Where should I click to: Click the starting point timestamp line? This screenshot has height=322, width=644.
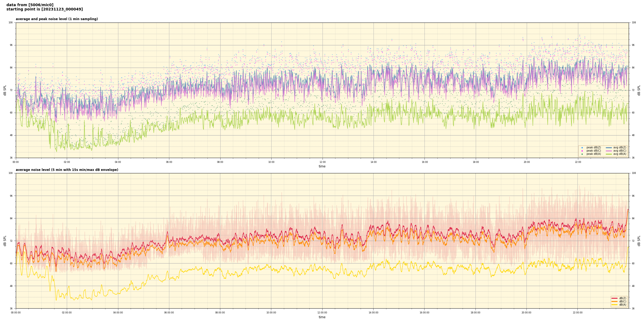45,9
